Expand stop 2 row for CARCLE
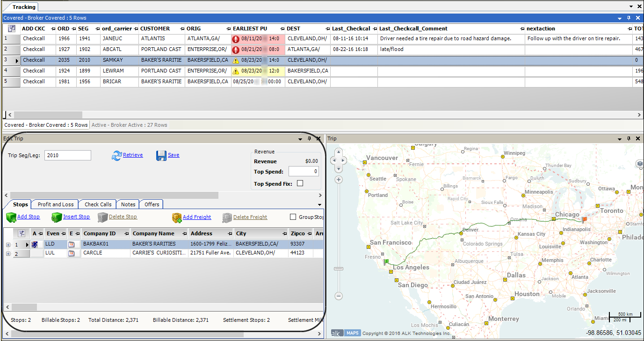The height and width of the screenshot is (341, 644). point(8,254)
